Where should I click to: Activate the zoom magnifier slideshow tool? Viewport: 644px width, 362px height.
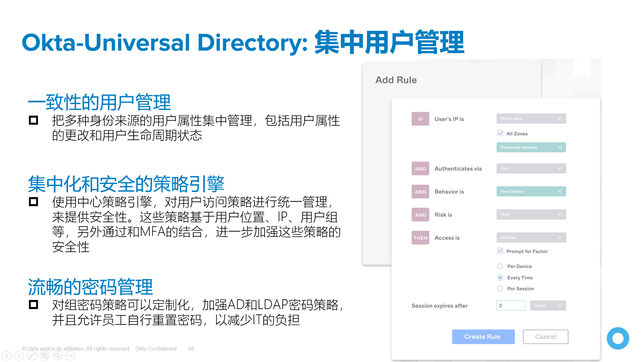click(57, 356)
